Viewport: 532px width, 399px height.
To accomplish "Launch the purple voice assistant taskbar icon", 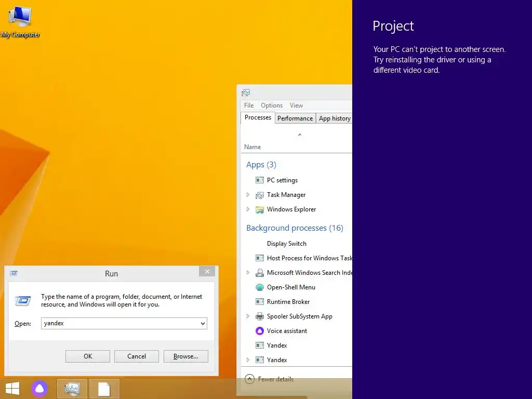I will point(39,389).
